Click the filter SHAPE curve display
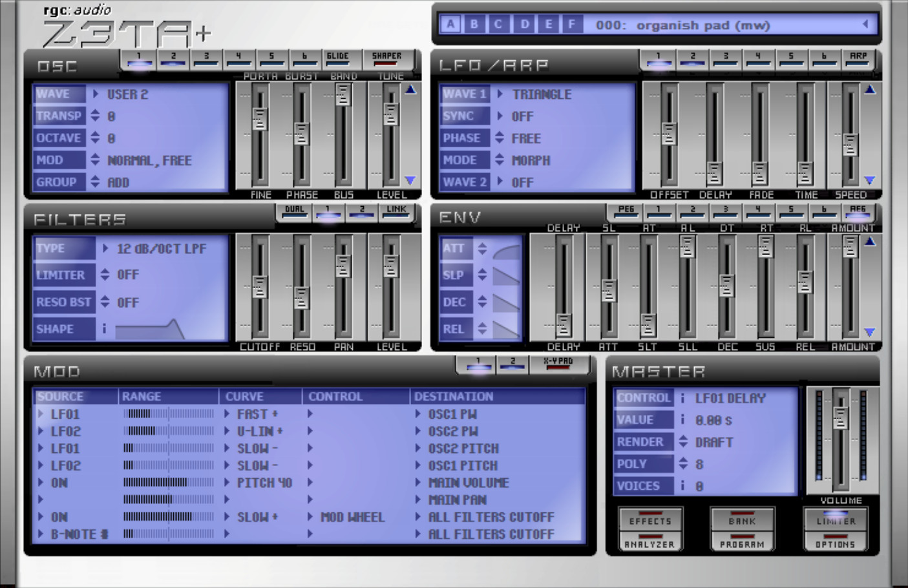908x588 pixels. 151,329
